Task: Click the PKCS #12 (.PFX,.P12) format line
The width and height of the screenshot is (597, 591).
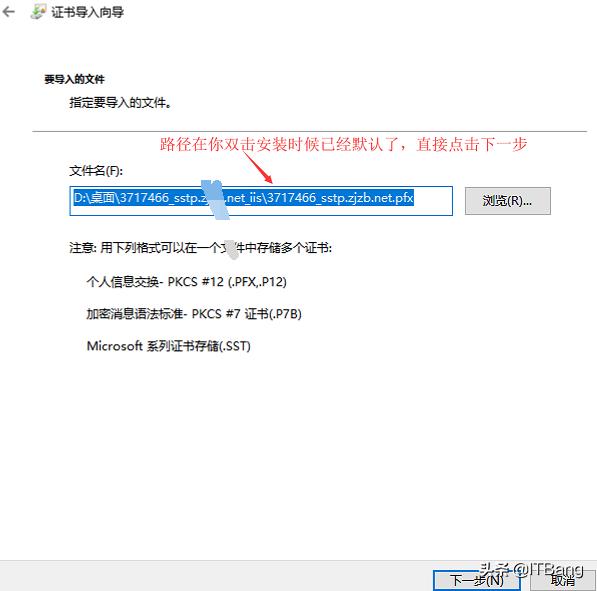Action: [x=187, y=282]
